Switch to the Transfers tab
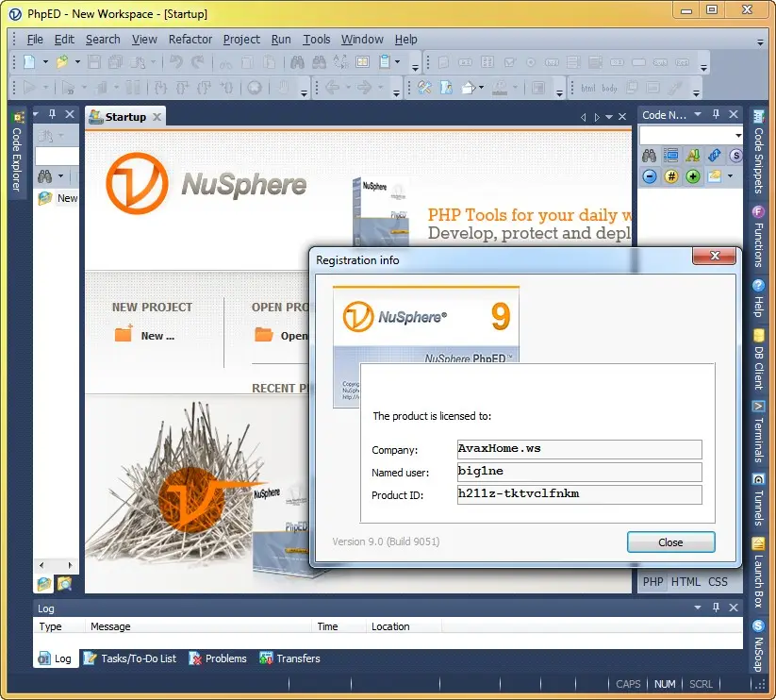776x700 pixels. coord(290,658)
